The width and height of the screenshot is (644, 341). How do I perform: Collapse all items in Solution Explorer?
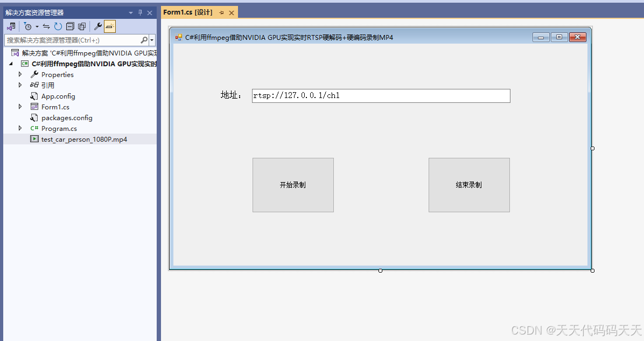[70, 27]
